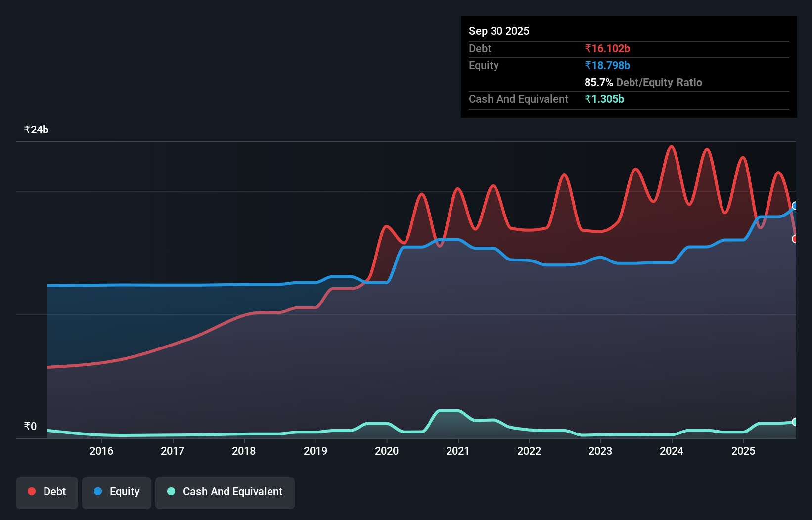Click the 2021 cash bump on teal line
The width and height of the screenshot is (812, 520).
(449, 411)
